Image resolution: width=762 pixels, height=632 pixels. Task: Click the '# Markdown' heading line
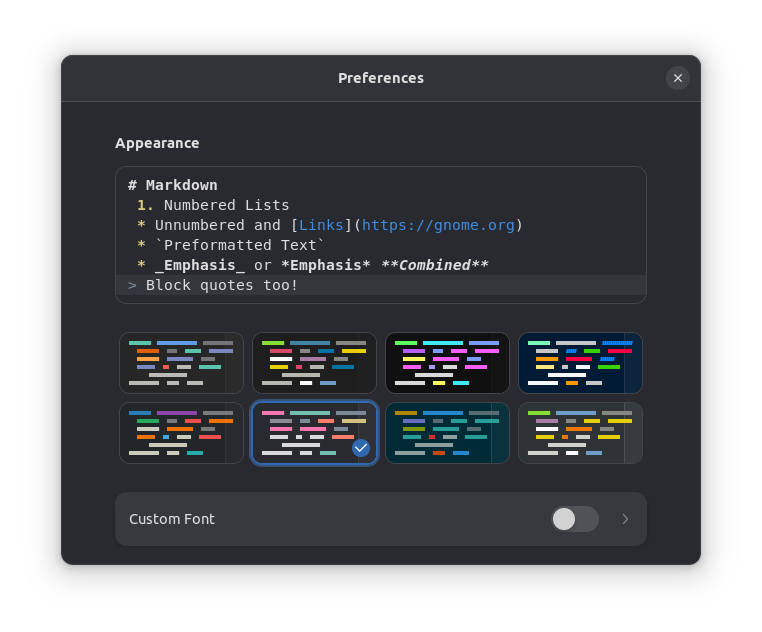pos(173,185)
